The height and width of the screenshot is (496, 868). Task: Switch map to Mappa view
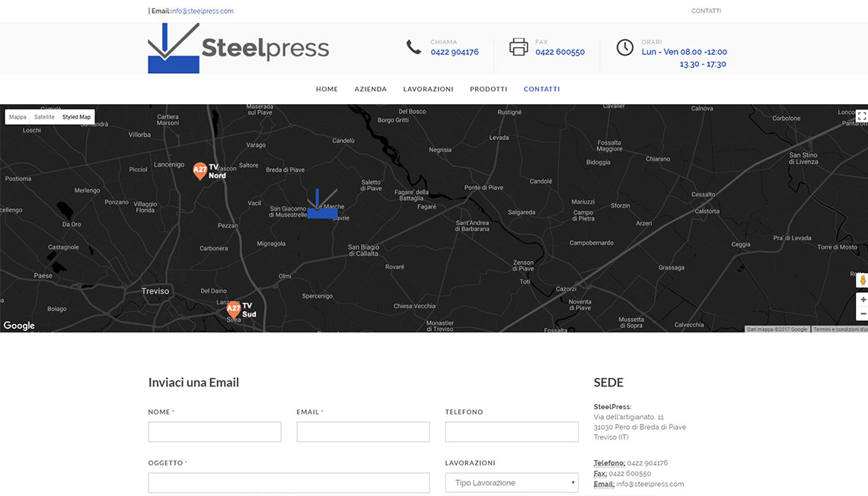pos(18,117)
